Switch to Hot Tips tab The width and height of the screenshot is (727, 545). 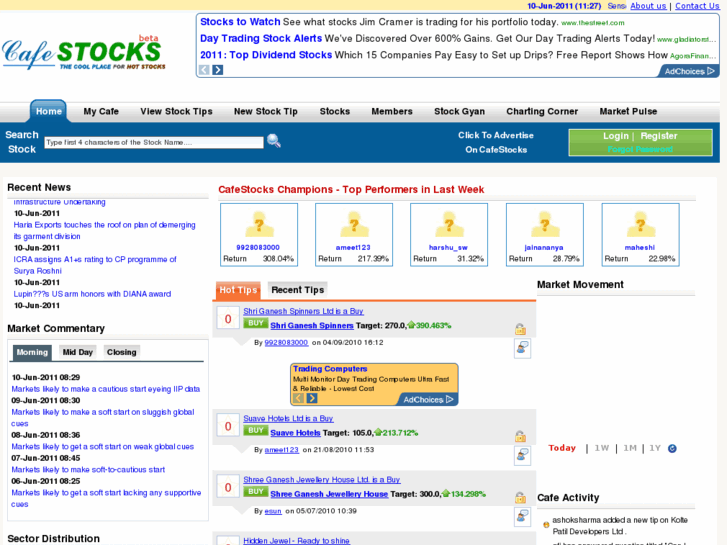tap(238, 290)
